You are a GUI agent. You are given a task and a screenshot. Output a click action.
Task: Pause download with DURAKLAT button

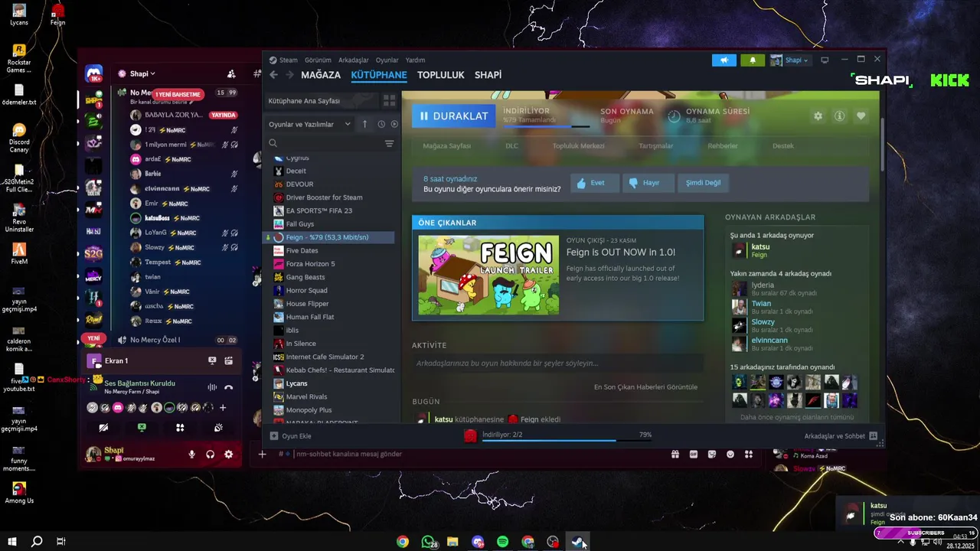click(x=454, y=116)
